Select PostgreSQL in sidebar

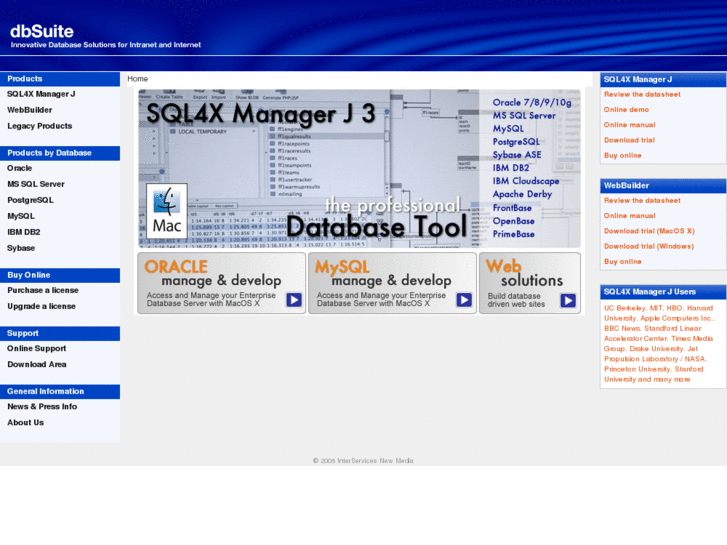[x=30, y=200]
